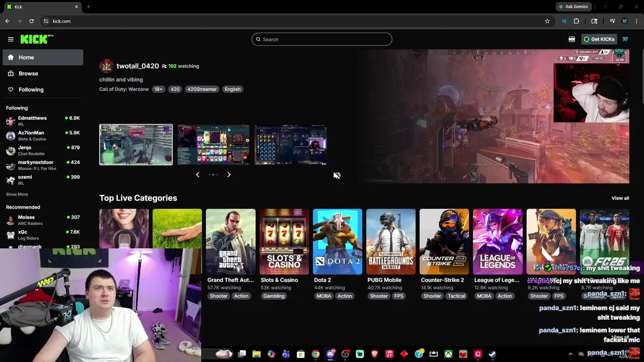View all top live categories

coord(620,198)
